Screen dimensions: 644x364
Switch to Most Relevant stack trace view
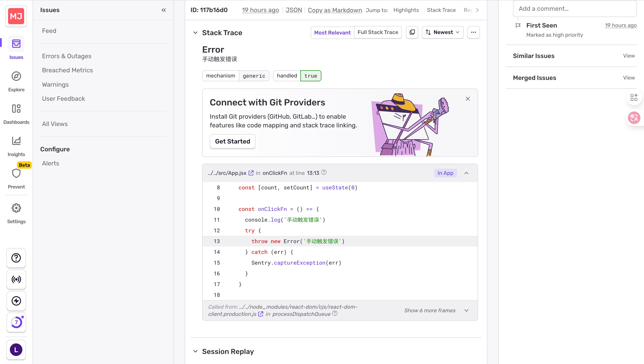tap(332, 32)
